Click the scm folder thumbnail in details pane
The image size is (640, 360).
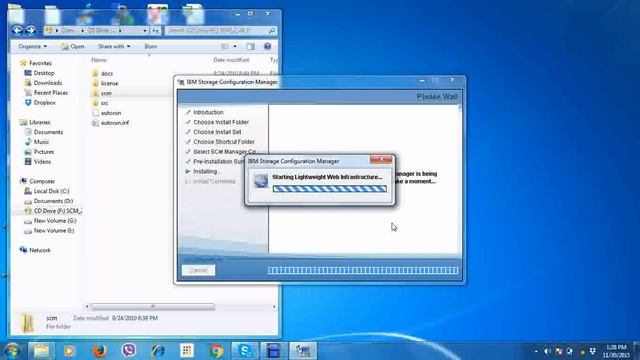(27, 322)
